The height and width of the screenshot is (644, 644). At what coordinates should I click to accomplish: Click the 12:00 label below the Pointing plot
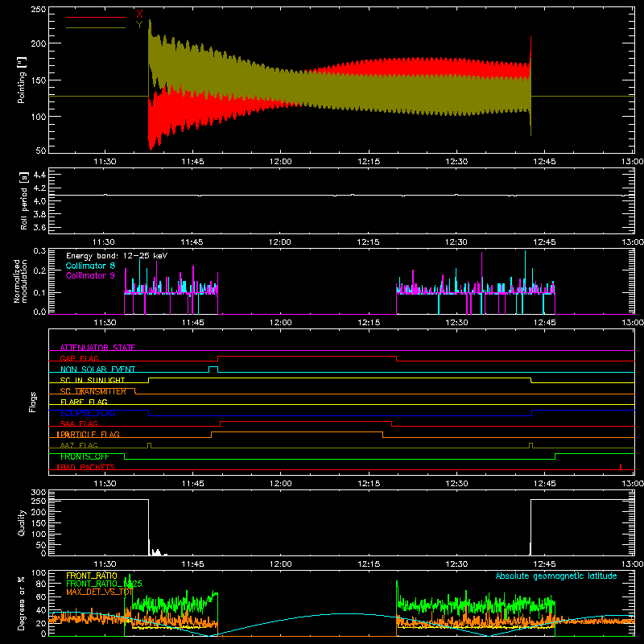click(x=280, y=162)
